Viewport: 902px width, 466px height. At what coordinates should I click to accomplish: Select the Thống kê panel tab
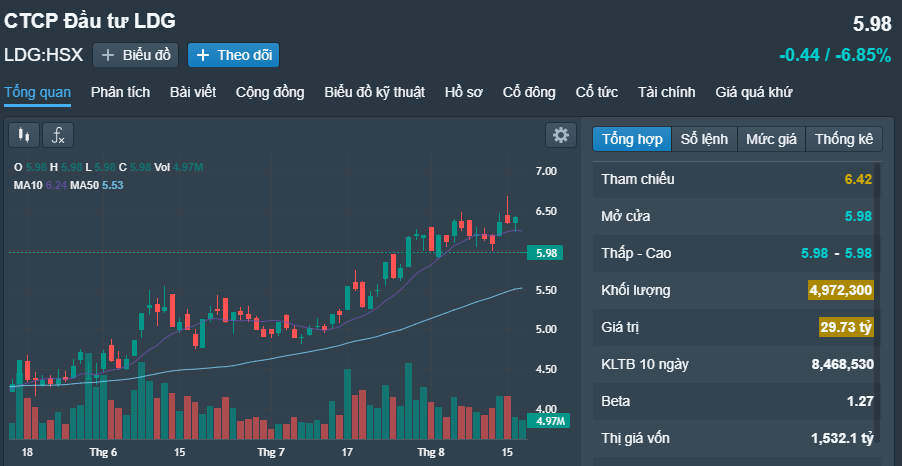844,139
